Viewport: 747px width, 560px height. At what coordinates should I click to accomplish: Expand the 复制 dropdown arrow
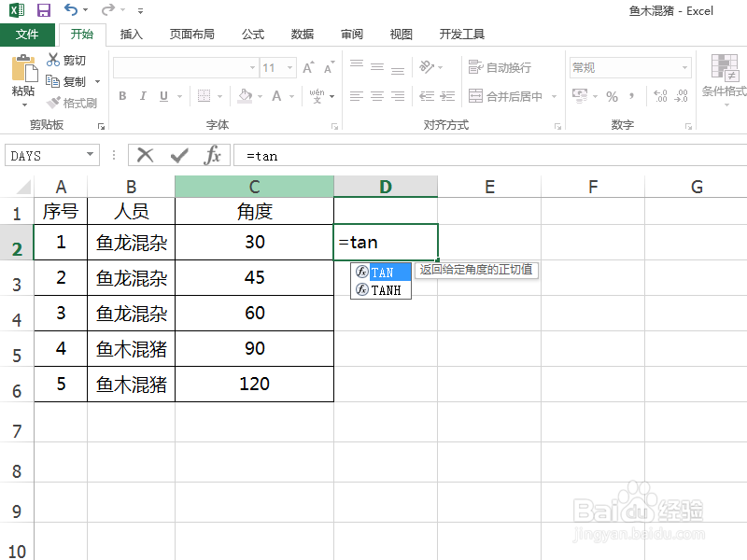pos(98,81)
